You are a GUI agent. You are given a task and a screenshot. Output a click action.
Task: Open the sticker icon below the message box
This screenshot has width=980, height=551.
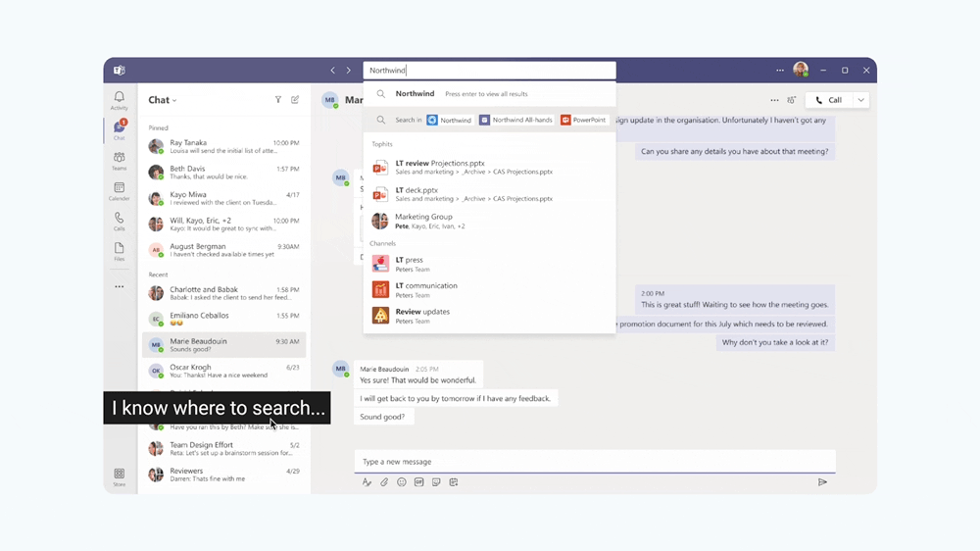point(436,482)
